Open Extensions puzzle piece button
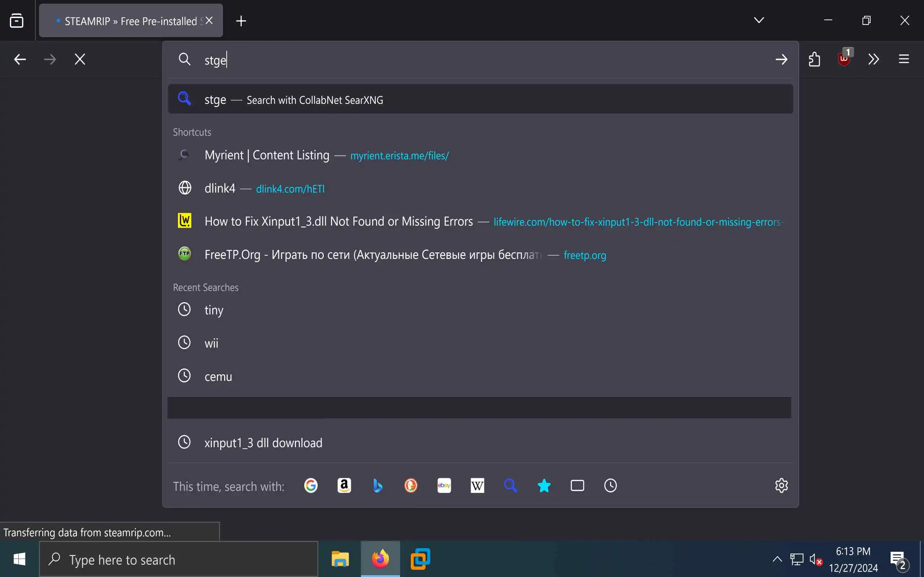Image resolution: width=924 pixels, height=577 pixels. (814, 59)
